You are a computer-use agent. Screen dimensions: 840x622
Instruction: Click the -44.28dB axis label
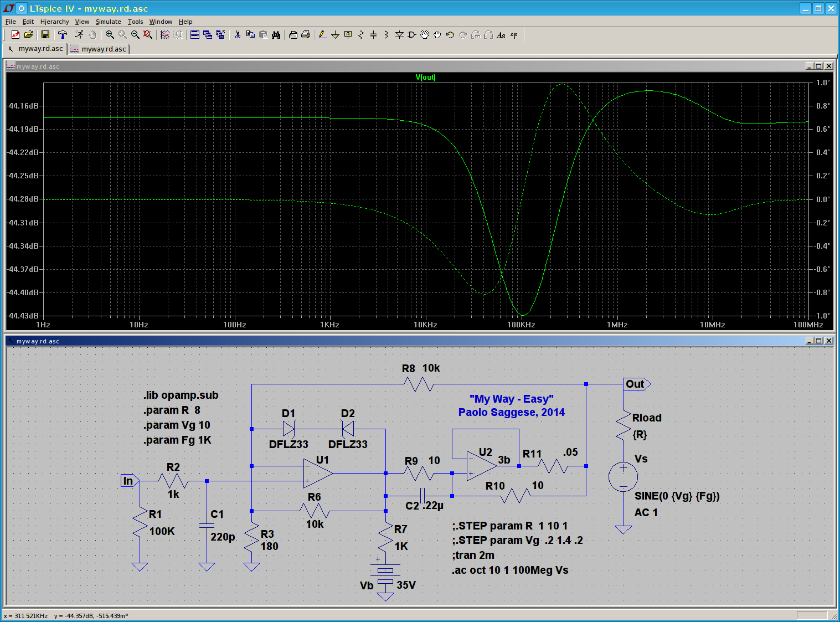point(23,199)
